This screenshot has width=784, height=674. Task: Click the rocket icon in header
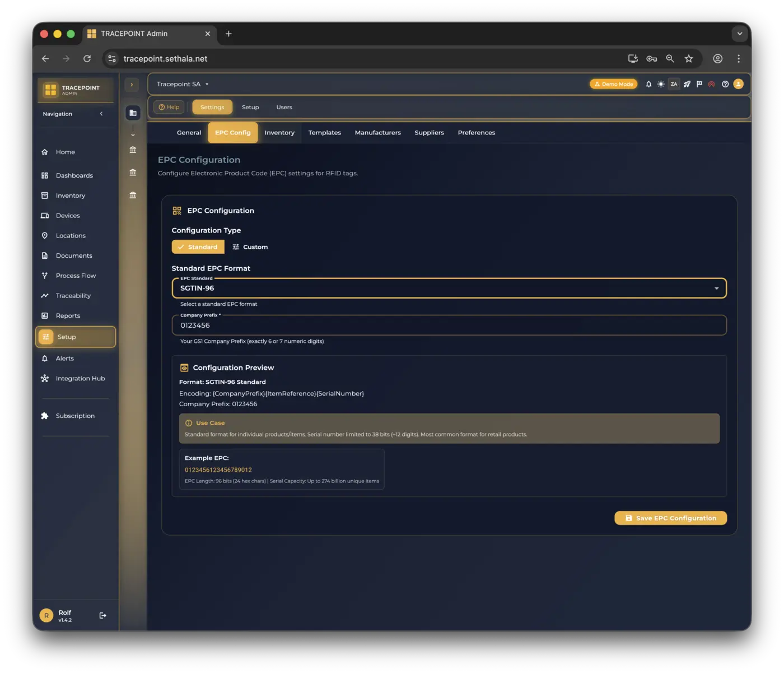tap(687, 84)
